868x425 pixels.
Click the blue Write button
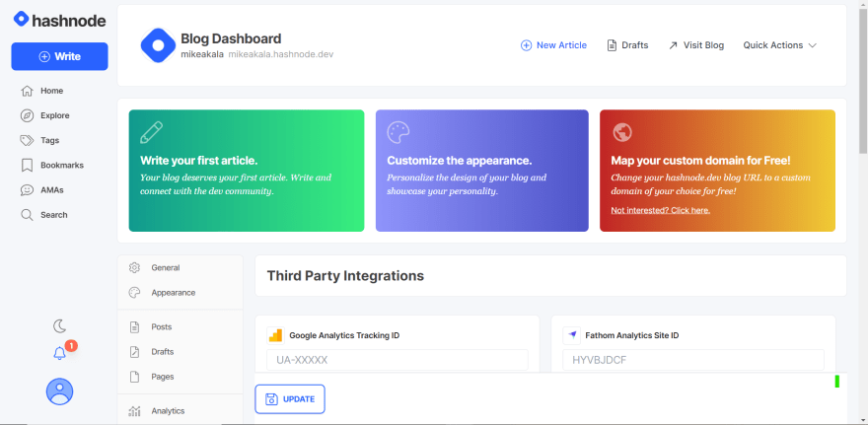click(x=59, y=56)
